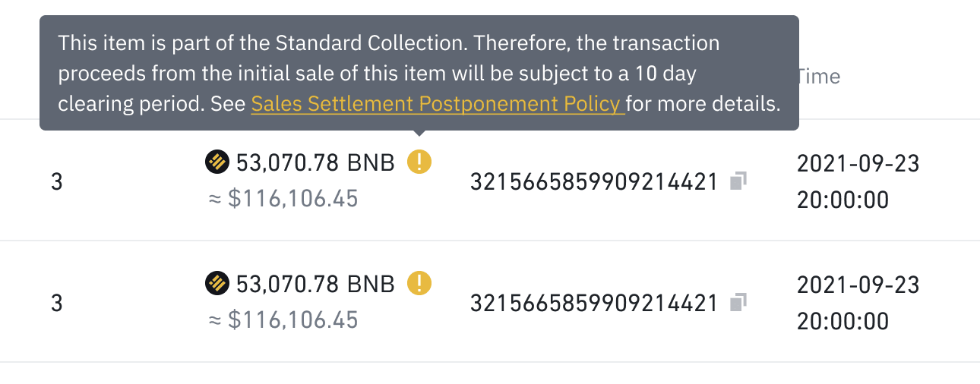This screenshot has height=384, width=980.
Task: Copy the transaction ID in the first row
Action: click(x=738, y=181)
